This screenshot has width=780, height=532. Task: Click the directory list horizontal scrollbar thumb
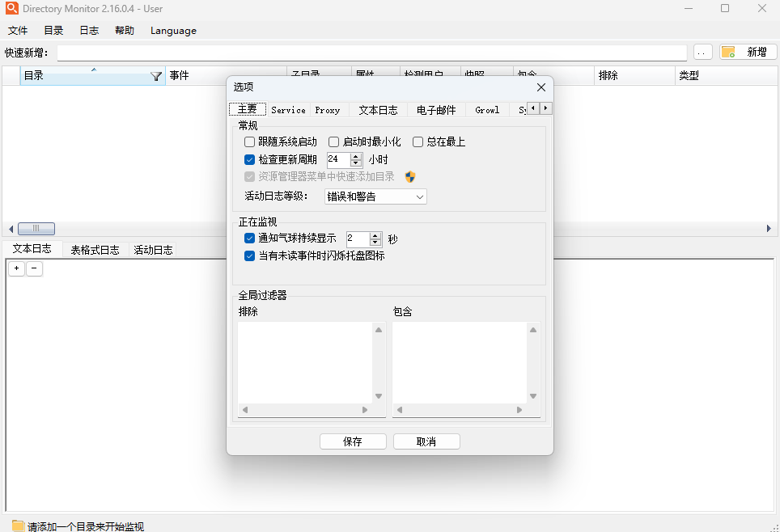tap(36, 229)
